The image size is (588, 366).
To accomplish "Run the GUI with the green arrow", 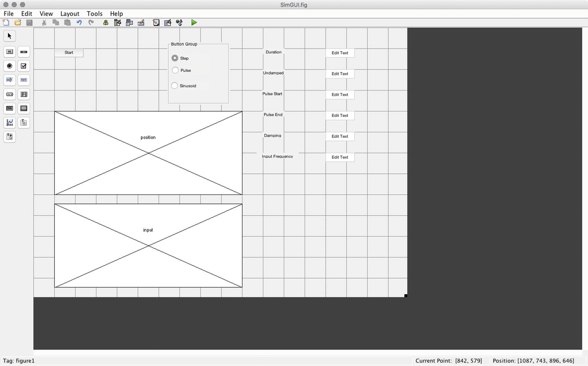I will point(194,23).
